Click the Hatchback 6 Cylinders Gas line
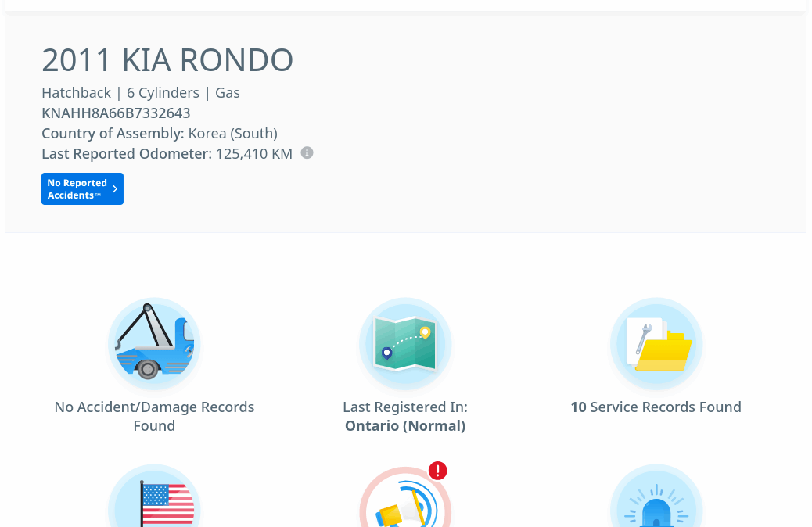The image size is (812, 527). [x=141, y=93]
